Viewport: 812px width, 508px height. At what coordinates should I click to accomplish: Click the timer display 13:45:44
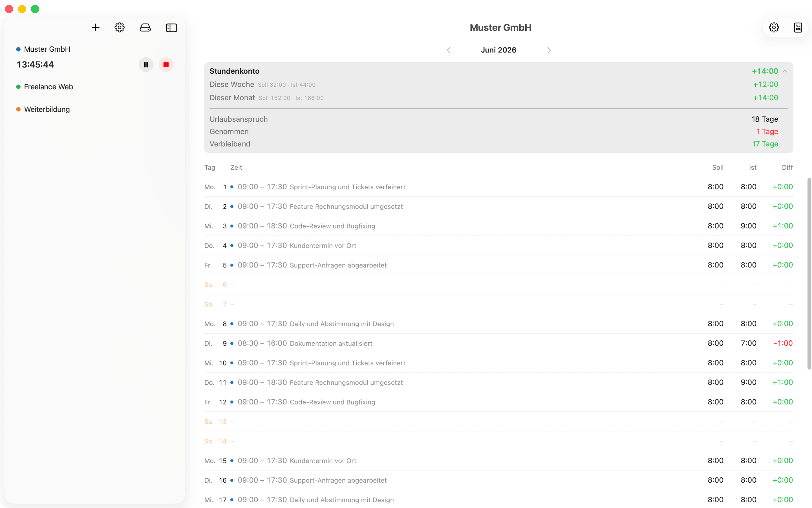pyautogui.click(x=35, y=65)
